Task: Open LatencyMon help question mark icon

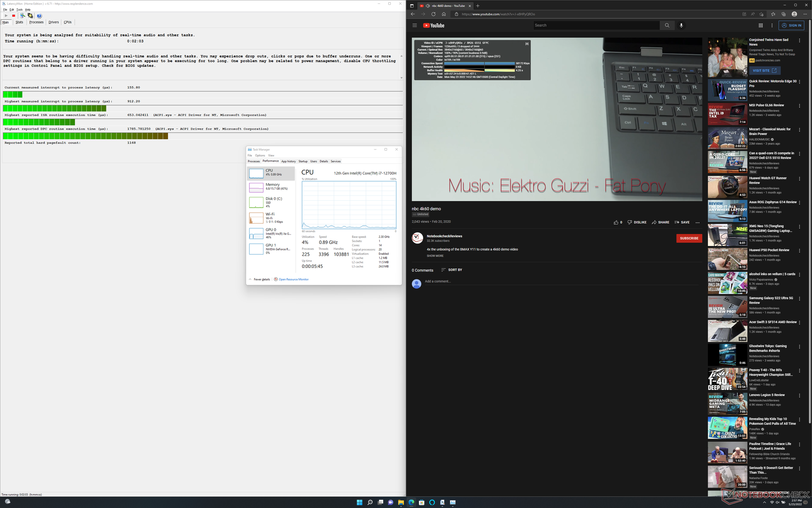Action: (x=39, y=16)
